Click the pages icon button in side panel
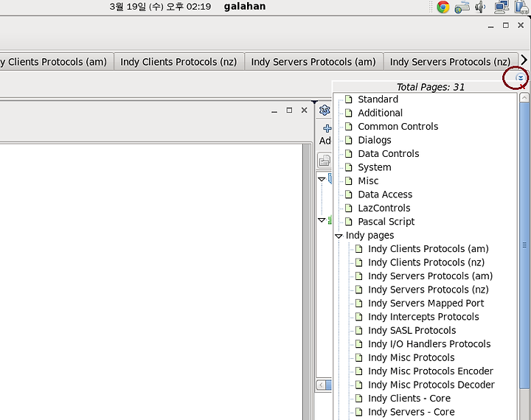 point(324,161)
